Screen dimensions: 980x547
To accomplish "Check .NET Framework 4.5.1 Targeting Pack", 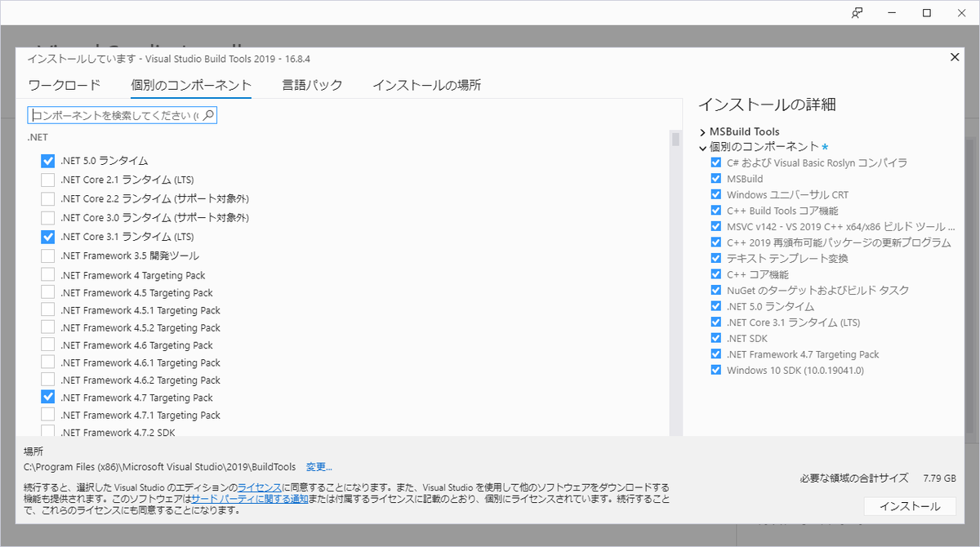I will (x=47, y=310).
